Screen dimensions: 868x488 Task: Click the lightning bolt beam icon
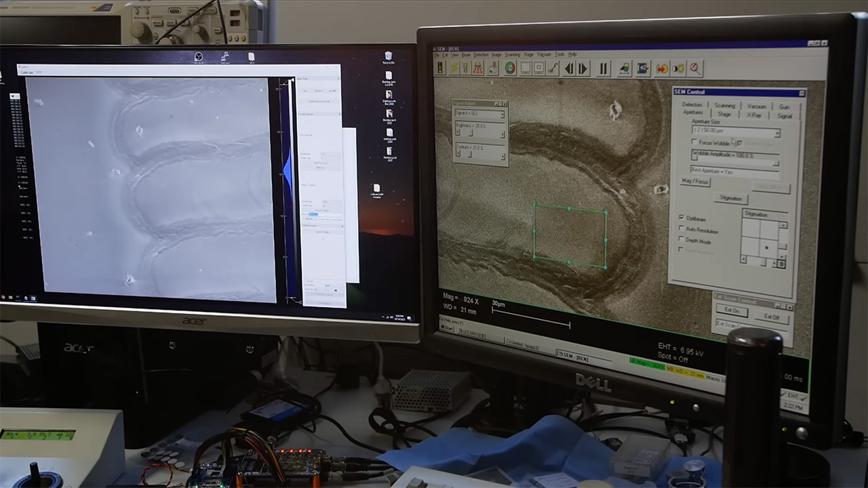tap(453, 67)
